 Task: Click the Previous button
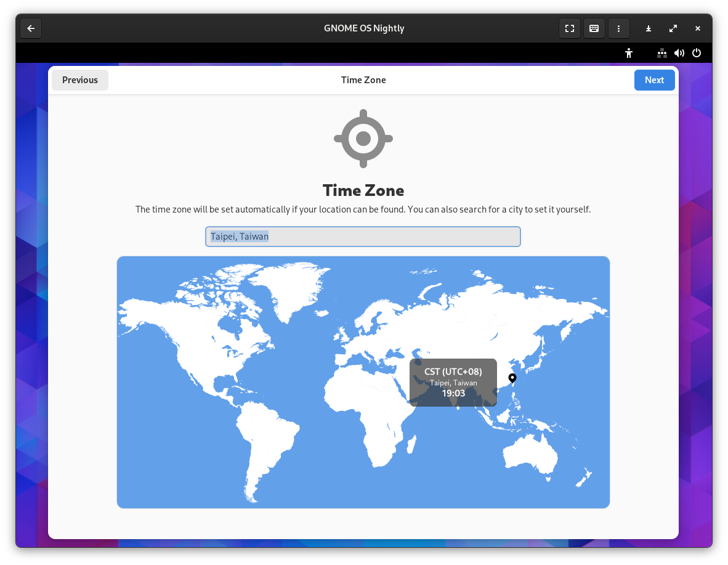[79, 79]
